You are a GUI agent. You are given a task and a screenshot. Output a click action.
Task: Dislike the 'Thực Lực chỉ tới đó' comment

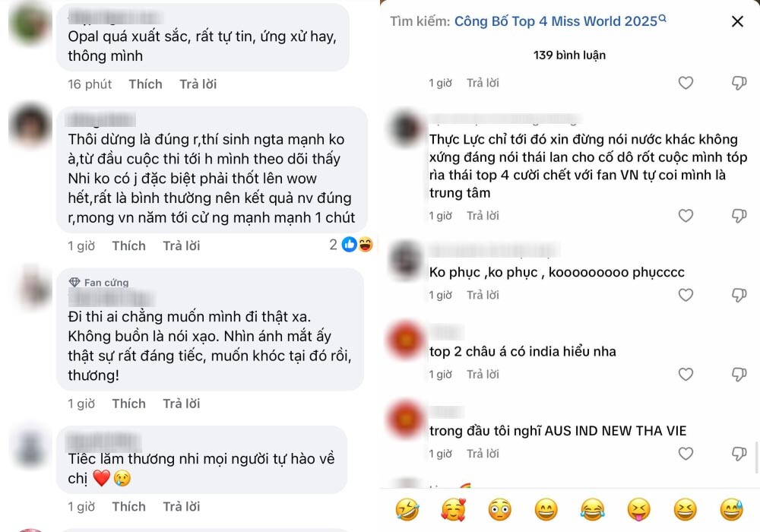[739, 216]
